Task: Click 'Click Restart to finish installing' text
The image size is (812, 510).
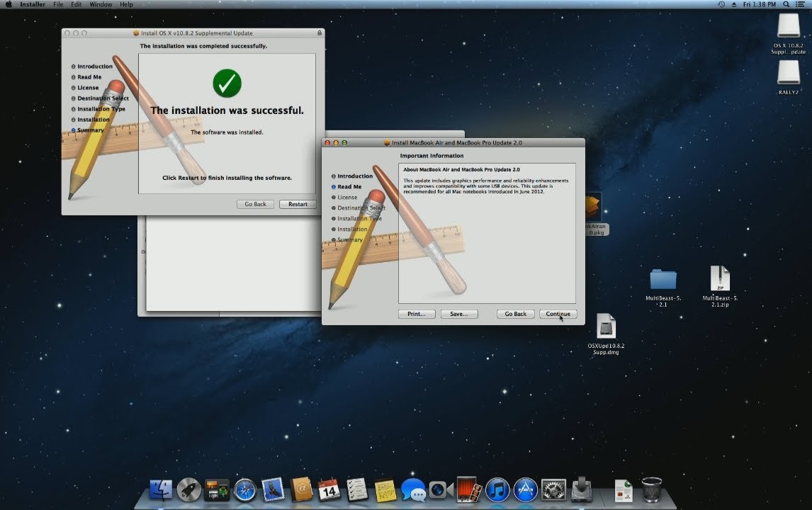Action: (227, 178)
